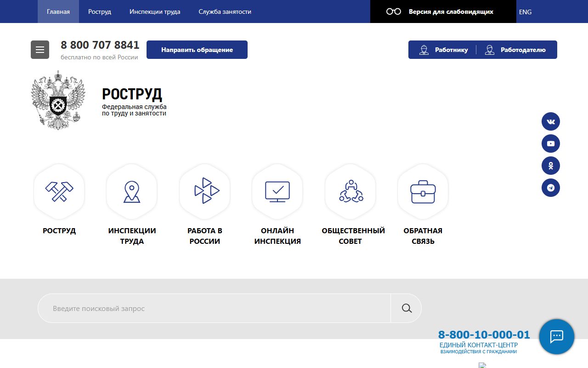This screenshot has height=368, width=588.
Task: Click the Работа в России triangles icon
Action: click(x=205, y=192)
